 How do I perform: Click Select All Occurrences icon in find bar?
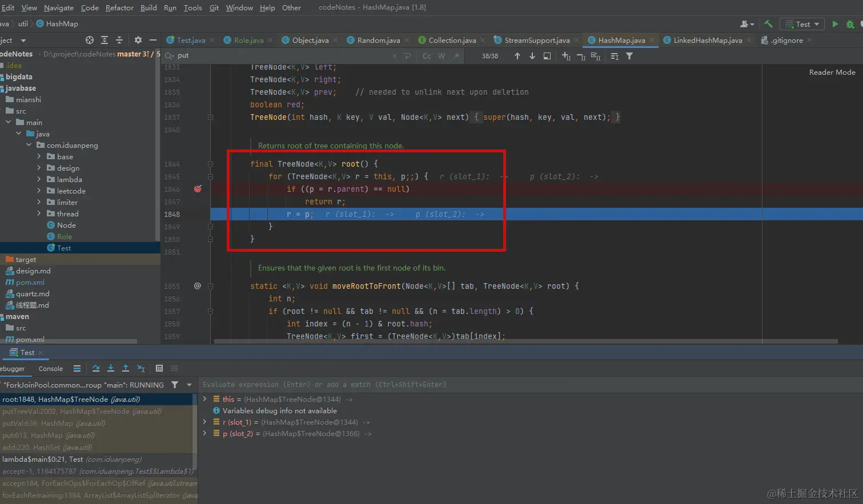[596, 56]
